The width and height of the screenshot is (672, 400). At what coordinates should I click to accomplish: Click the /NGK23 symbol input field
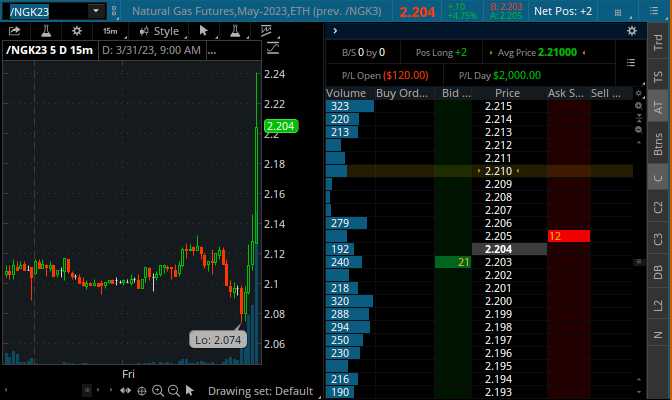click(45, 11)
